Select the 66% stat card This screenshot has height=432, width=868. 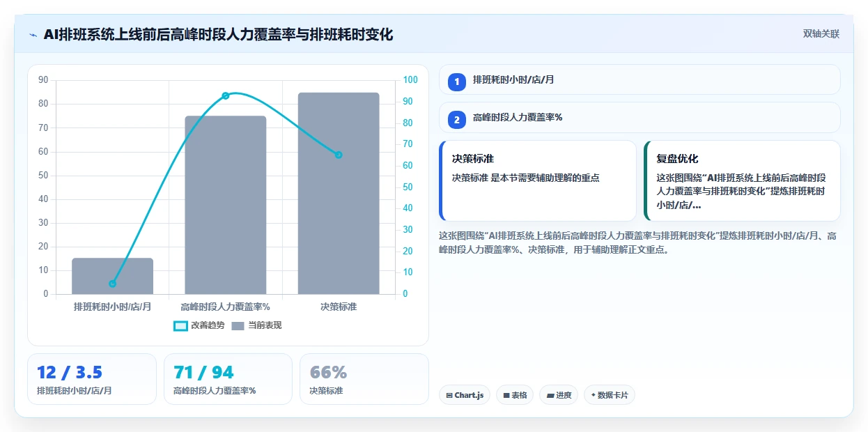364,379
